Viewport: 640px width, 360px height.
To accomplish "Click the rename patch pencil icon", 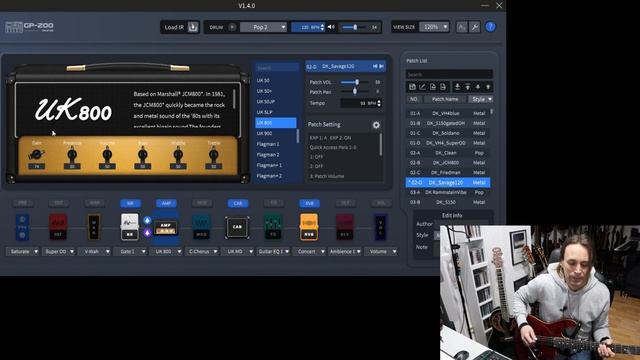I will pos(422,87).
